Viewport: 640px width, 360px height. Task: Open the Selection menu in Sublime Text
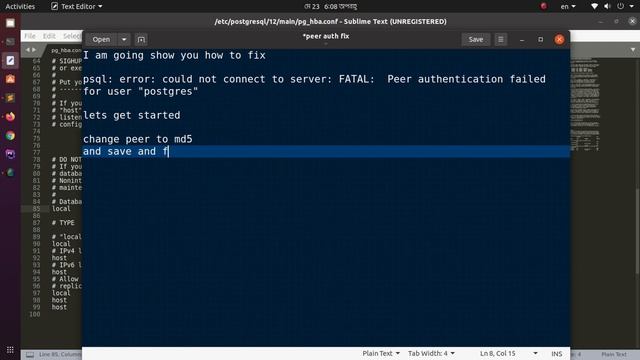click(x=72, y=36)
